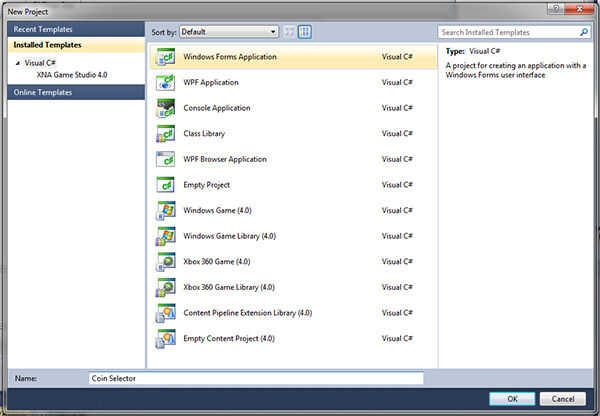Open the Installed Templates section

(76, 45)
